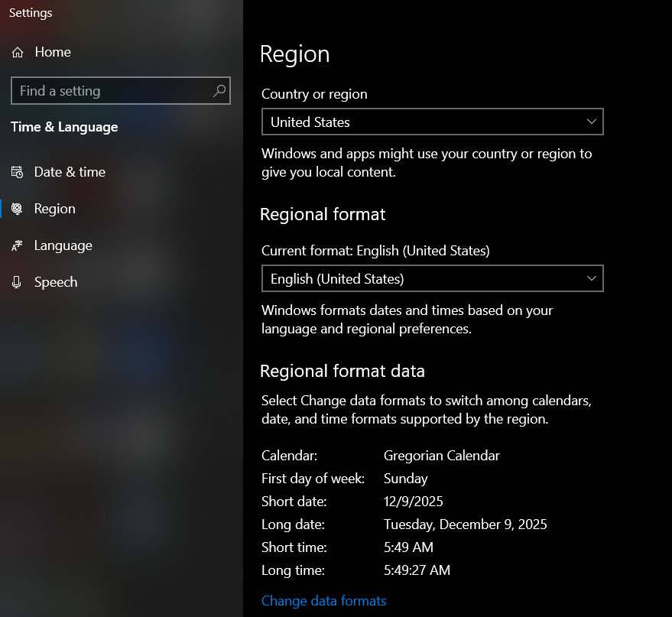The image size is (672, 617).
Task: Click the chevron on the Regional format box
Action: click(591, 279)
